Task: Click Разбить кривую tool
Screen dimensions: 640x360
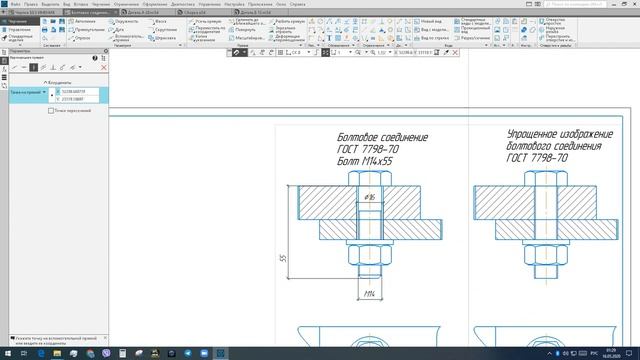Action: coord(287,21)
